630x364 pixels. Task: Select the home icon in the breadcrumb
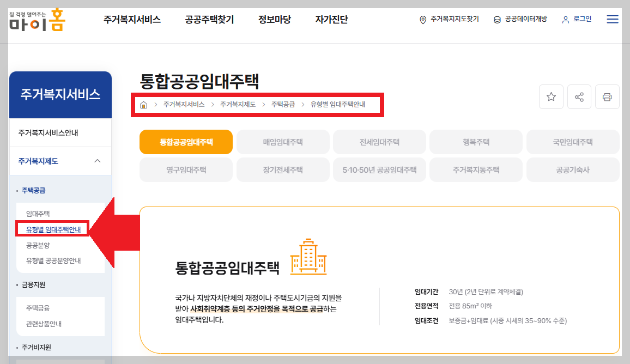[143, 104]
